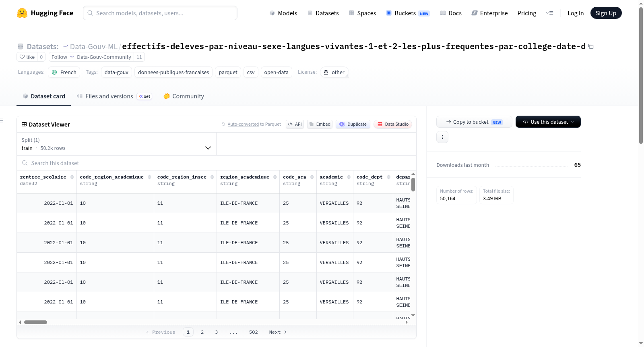This screenshot has height=347, width=644.
Task: Open the Pricing page
Action: [x=527, y=13]
